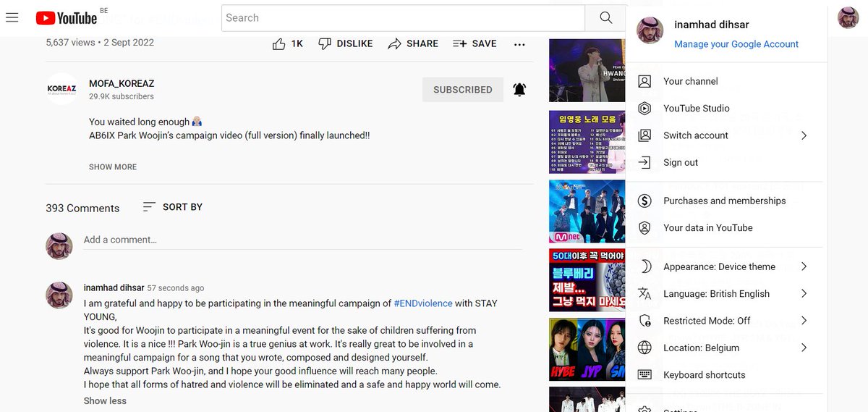Screen dimensions: 868x412
Task: Click the Add a comment field
Action: click(302, 240)
